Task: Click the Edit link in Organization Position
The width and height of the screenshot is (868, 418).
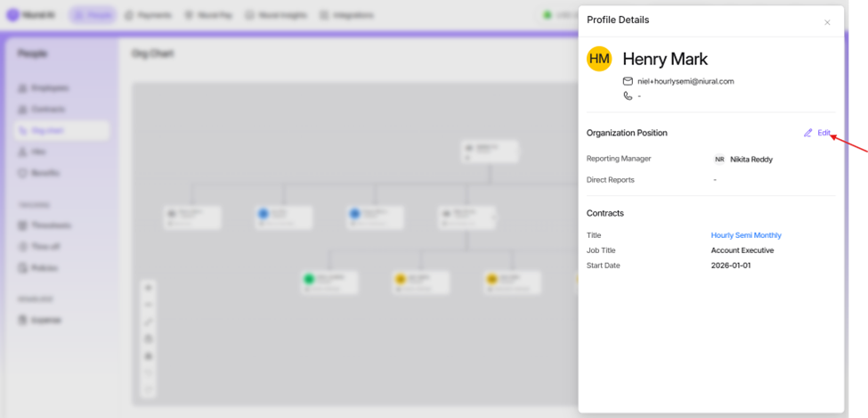Action: [823, 133]
